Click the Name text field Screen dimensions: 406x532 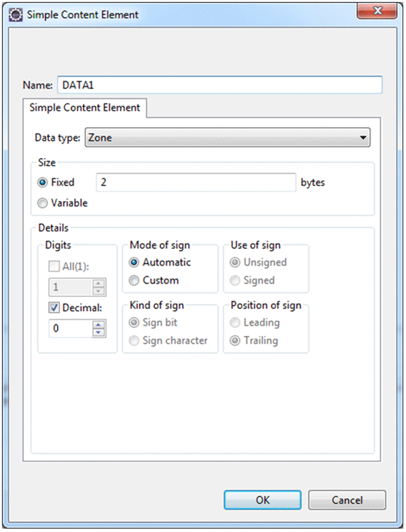coord(220,85)
